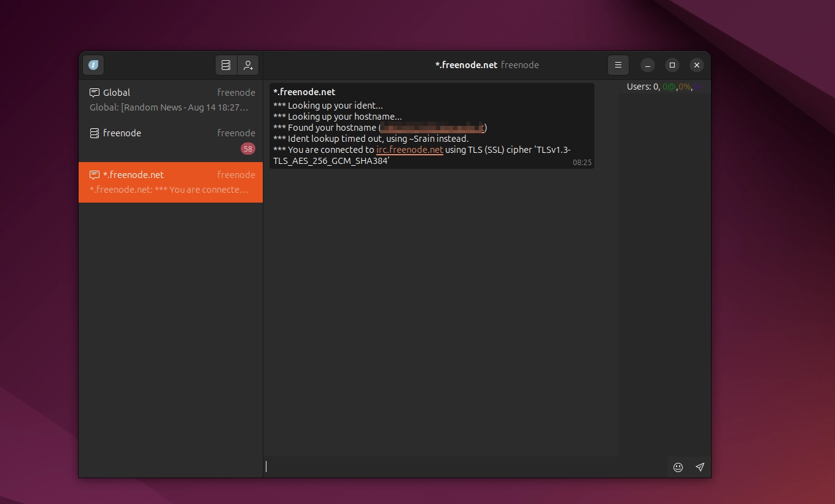This screenshot has width=835, height=504.
Task: Click the Global Random News preview text
Action: tap(169, 107)
